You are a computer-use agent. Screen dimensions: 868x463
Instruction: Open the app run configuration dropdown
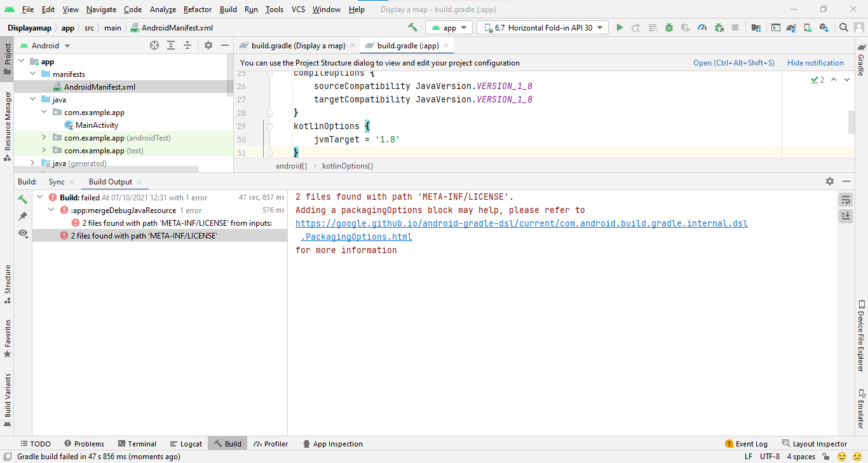pyautogui.click(x=449, y=27)
